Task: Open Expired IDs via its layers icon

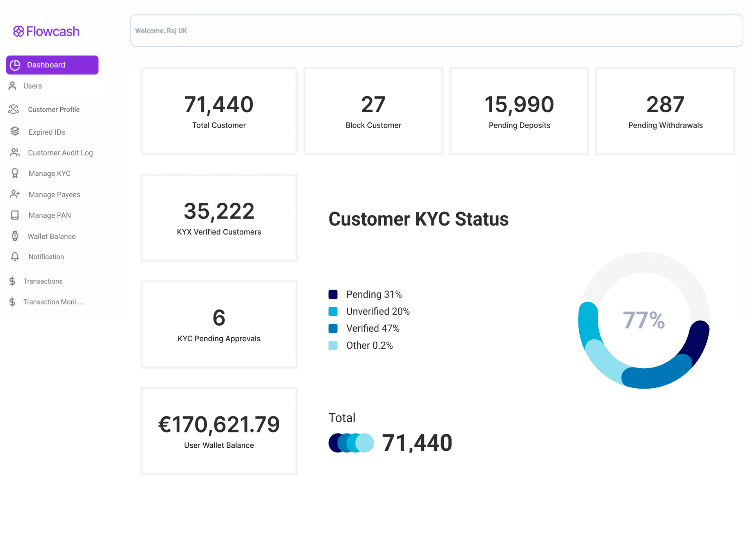Action: tap(15, 131)
